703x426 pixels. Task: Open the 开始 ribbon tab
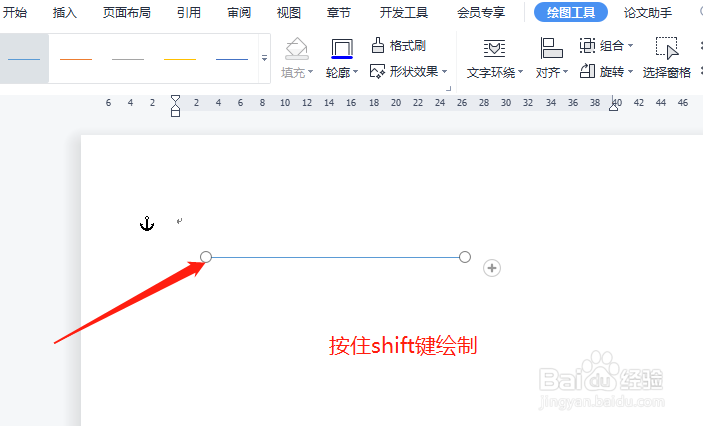click(15, 13)
